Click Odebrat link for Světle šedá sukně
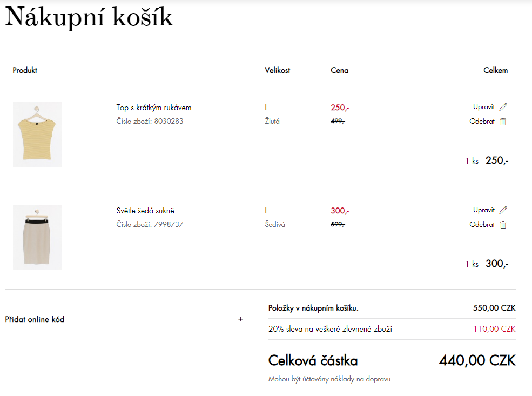This screenshot has height=396, width=532. [482, 225]
